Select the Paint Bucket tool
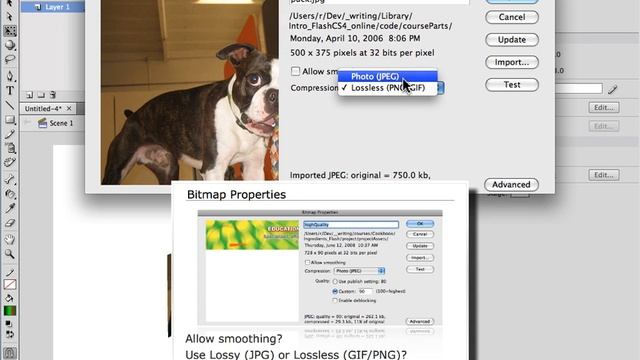The image size is (640, 360). [x=10, y=194]
